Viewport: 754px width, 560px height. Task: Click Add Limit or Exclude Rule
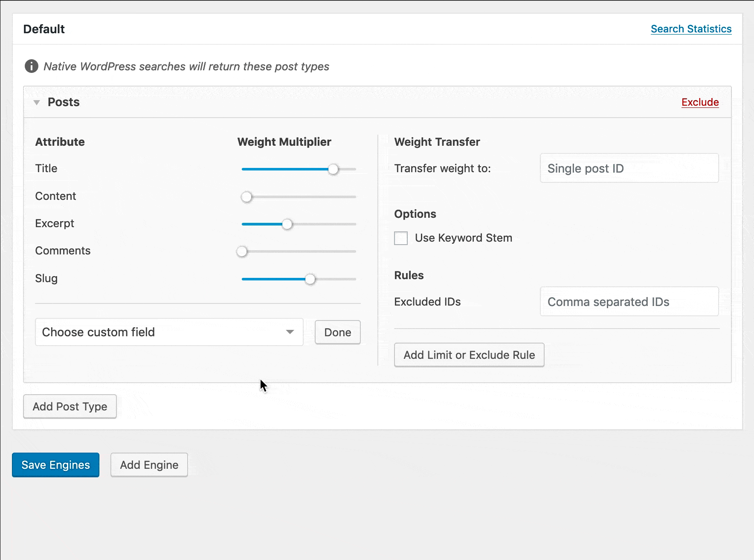469,355
